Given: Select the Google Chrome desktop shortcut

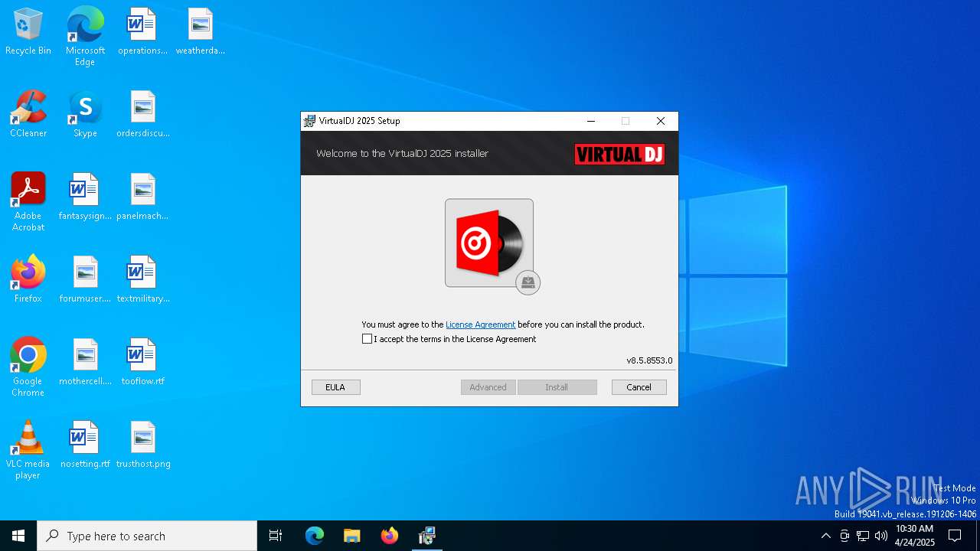Looking at the screenshot, I should coord(28,367).
